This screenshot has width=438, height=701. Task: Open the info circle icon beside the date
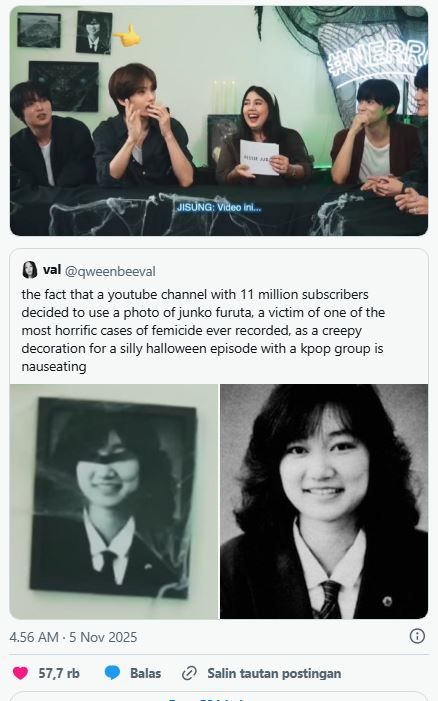click(x=417, y=636)
